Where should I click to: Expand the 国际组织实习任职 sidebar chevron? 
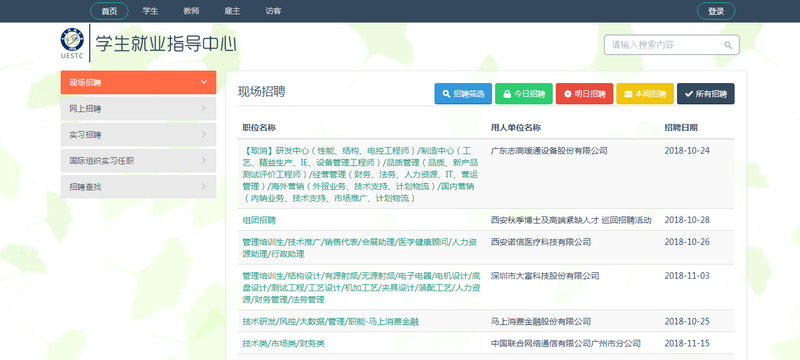[x=204, y=161]
